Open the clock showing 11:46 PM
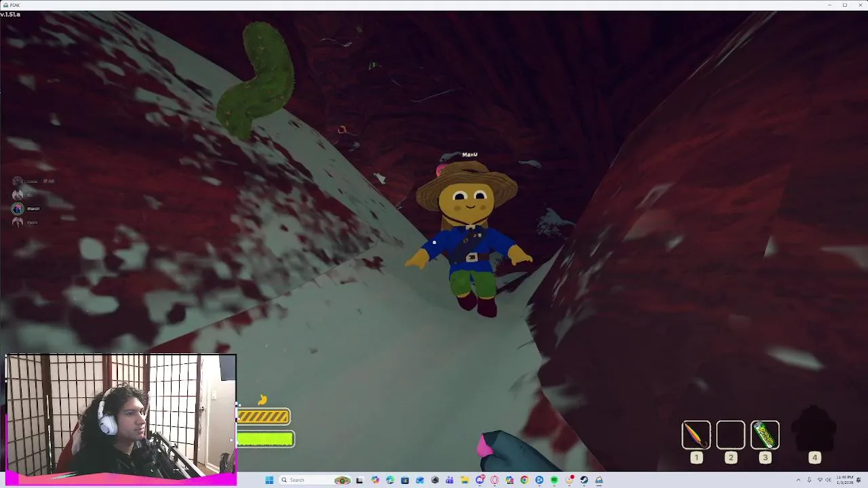Screen dimensions: 868x488 pyautogui.click(x=845, y=480)
